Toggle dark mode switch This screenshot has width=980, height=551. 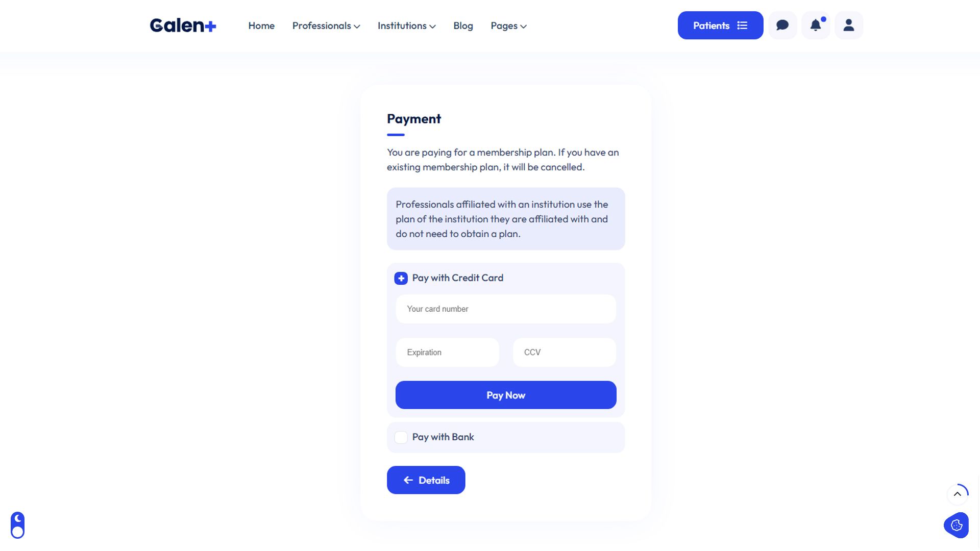point(18,525)
